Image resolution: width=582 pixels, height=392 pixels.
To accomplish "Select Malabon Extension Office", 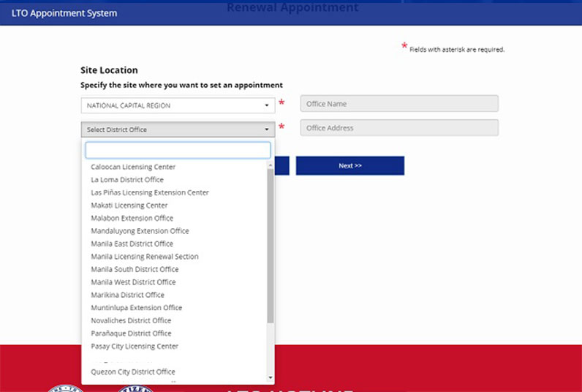I will pyautogui.click(x=132, y=218).
